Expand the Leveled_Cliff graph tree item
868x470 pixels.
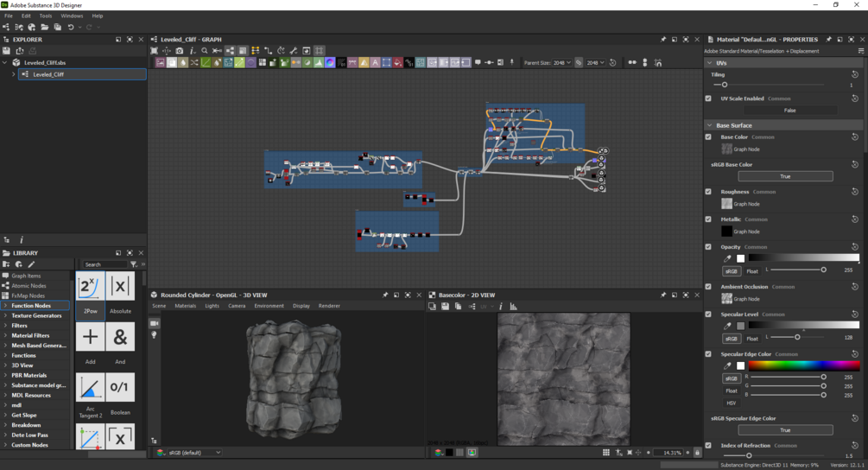(13, 74)
